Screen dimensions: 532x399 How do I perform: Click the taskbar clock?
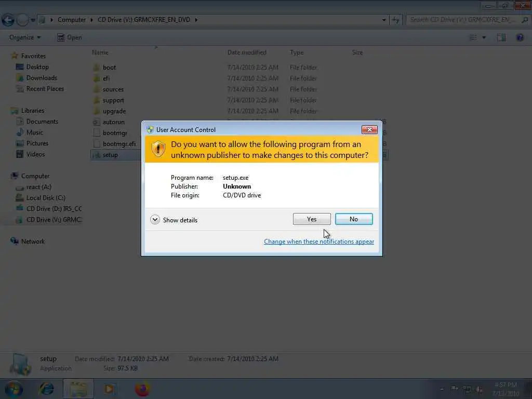(506, 389)
